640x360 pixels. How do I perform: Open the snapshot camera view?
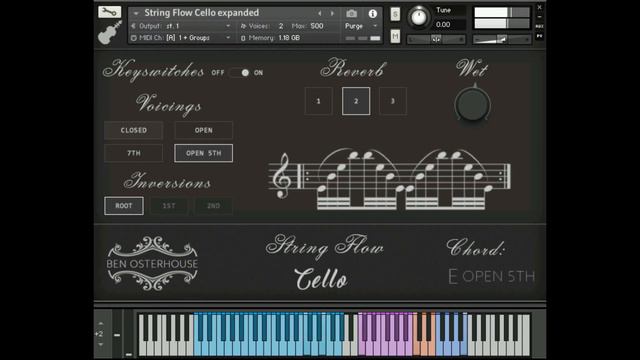(x=351, y=13)
